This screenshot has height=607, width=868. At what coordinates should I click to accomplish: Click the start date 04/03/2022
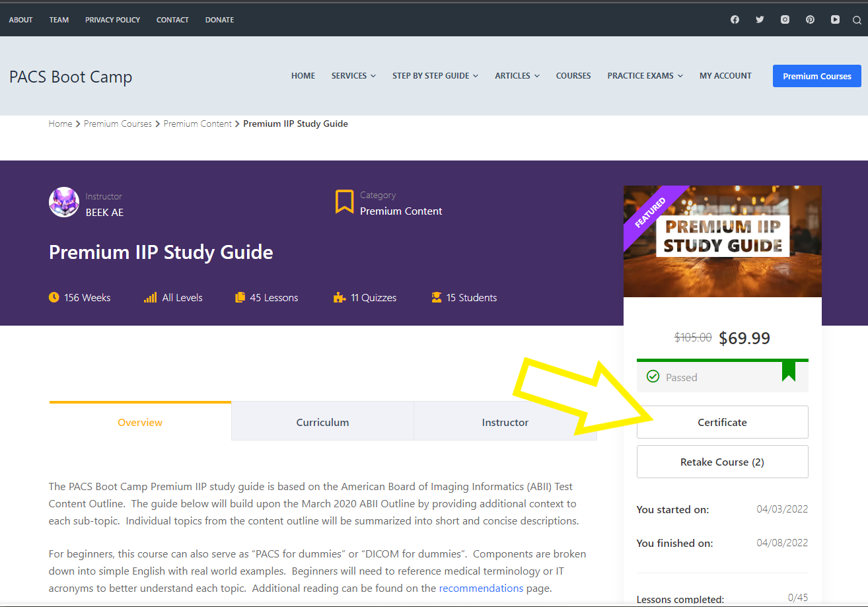click(782, 509)
